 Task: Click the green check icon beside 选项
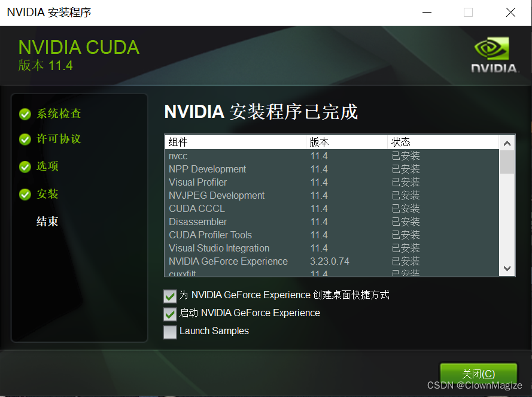click(25, 166)
